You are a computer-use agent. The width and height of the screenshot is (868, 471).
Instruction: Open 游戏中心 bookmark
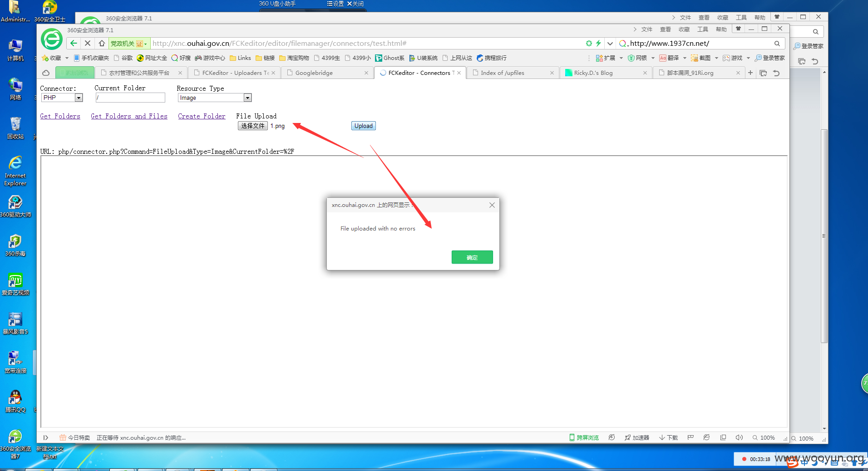[210, 58]
